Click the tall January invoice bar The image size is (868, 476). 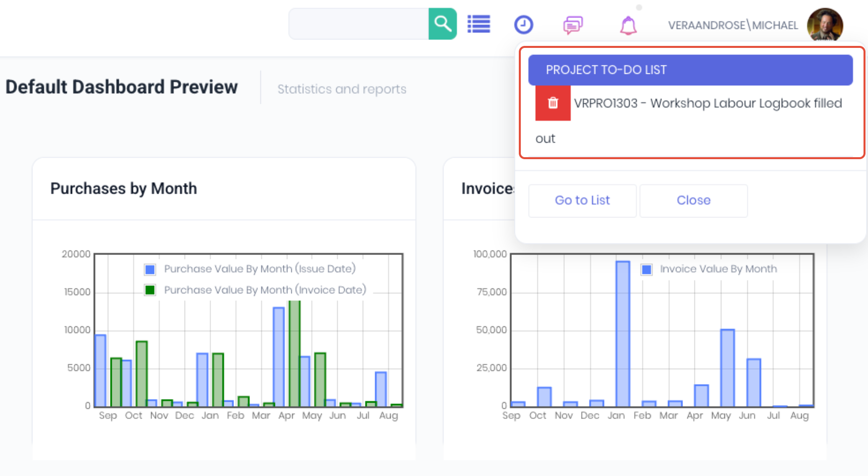coord(623,334)
